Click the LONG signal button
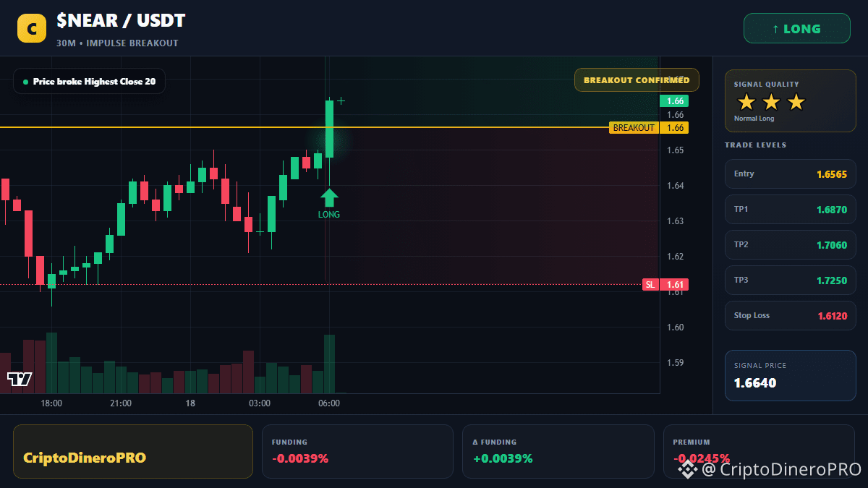 click(x=796, y=29)
